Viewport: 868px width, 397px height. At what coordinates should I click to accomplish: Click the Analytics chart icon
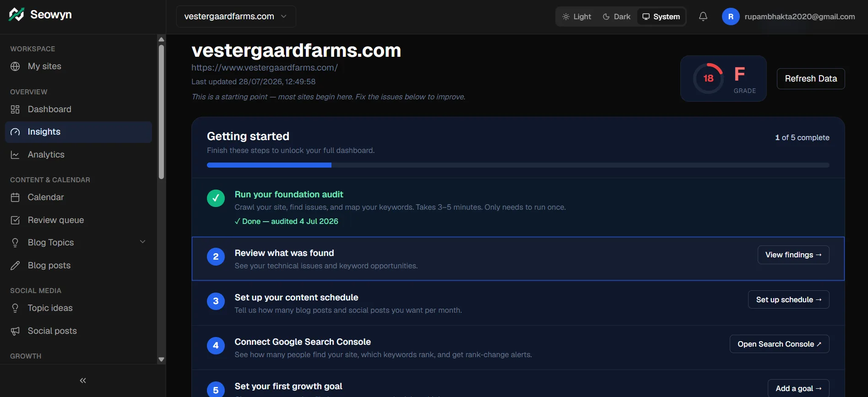point(15,155)
